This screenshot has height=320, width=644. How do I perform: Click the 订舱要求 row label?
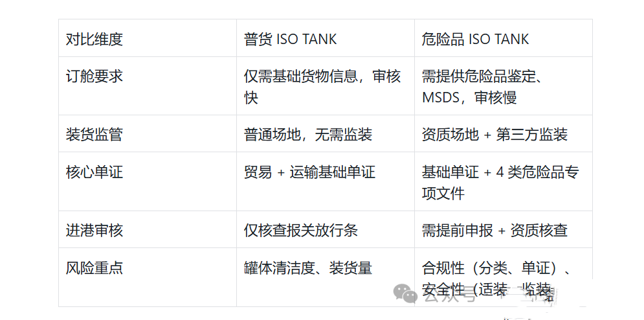click(x=94, y=76)
